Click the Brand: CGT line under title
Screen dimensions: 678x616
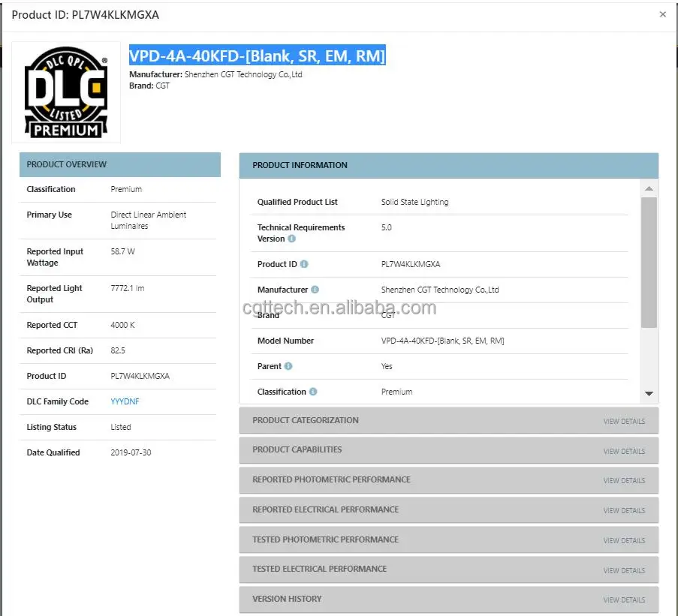149,86
